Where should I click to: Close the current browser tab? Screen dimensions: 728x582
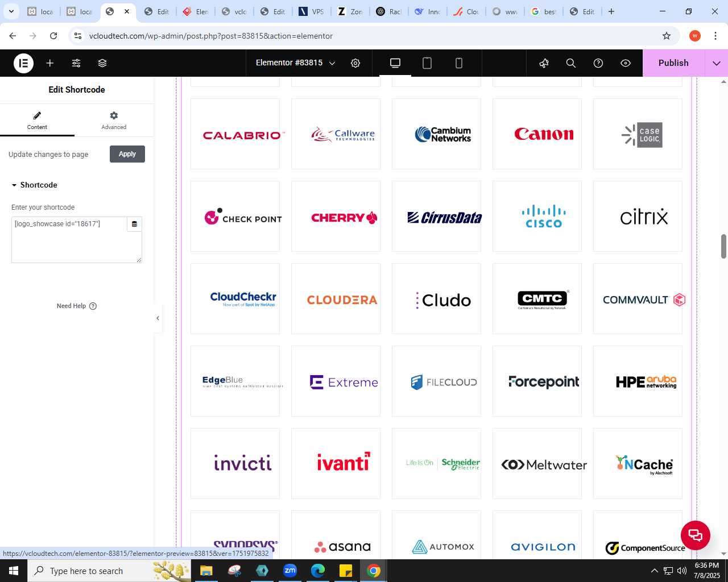pos(127,11)
